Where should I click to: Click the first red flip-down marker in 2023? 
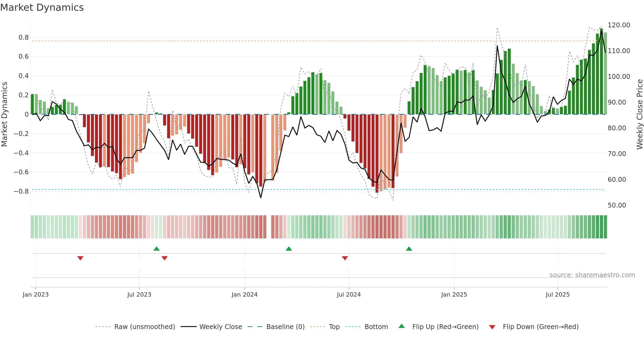coord(80,258)
